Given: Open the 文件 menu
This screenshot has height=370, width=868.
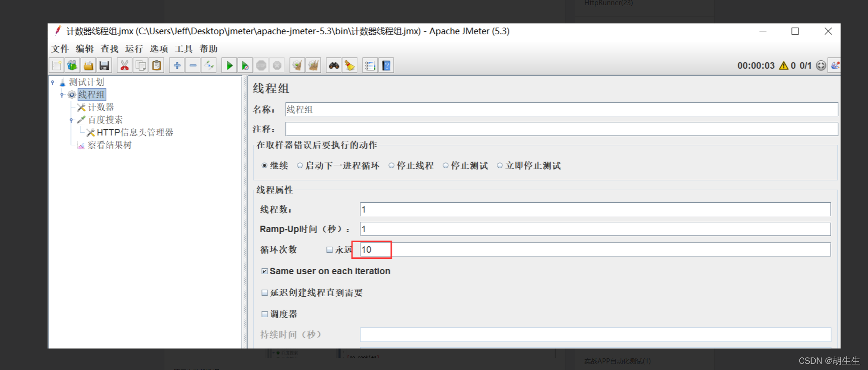Looking at the screenshot, I should coord(60,49).
